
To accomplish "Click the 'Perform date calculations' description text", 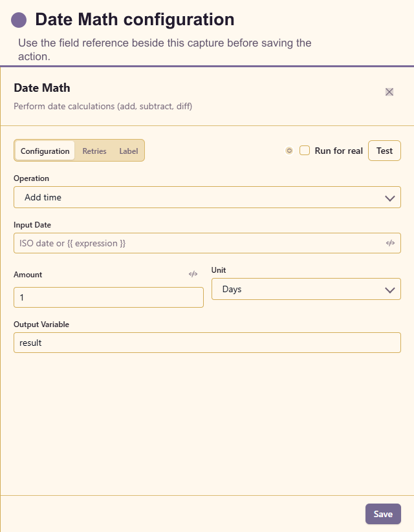I will (x=103, y=106).
